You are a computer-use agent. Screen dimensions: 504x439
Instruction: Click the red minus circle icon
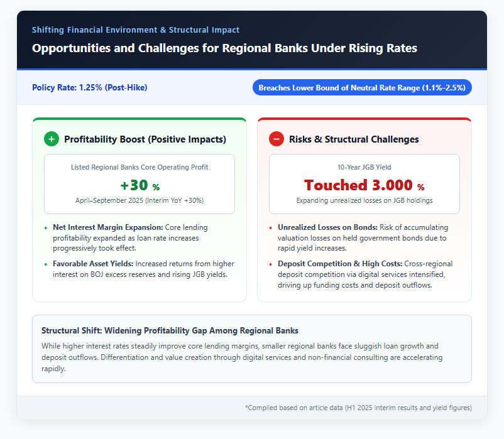tap(277, 139)
